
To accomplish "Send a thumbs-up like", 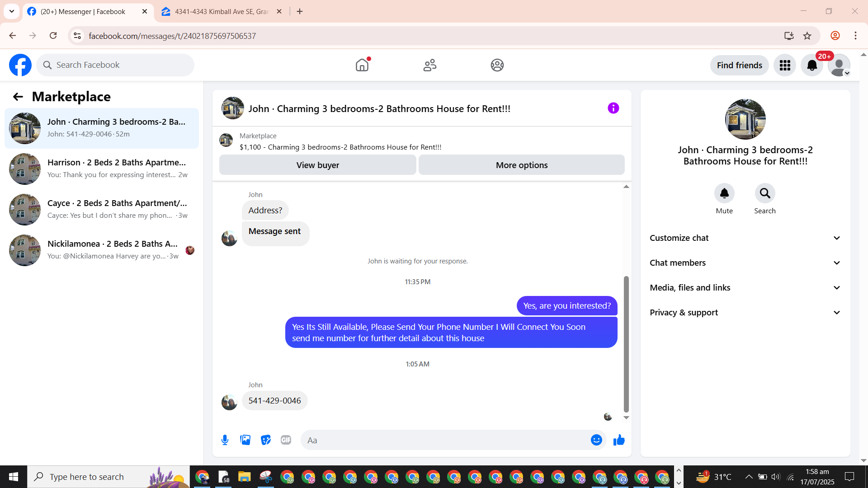I will 619,440.
